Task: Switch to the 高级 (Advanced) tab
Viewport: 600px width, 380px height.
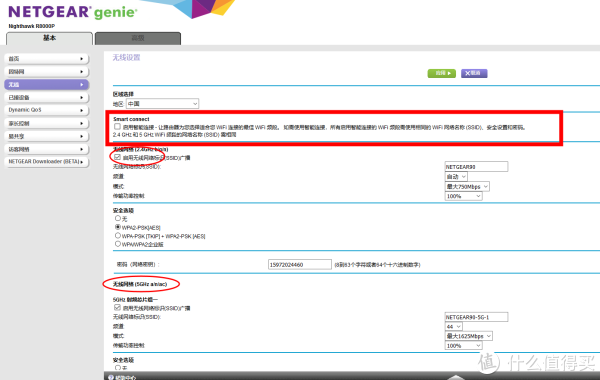Action: pos(138,38)
